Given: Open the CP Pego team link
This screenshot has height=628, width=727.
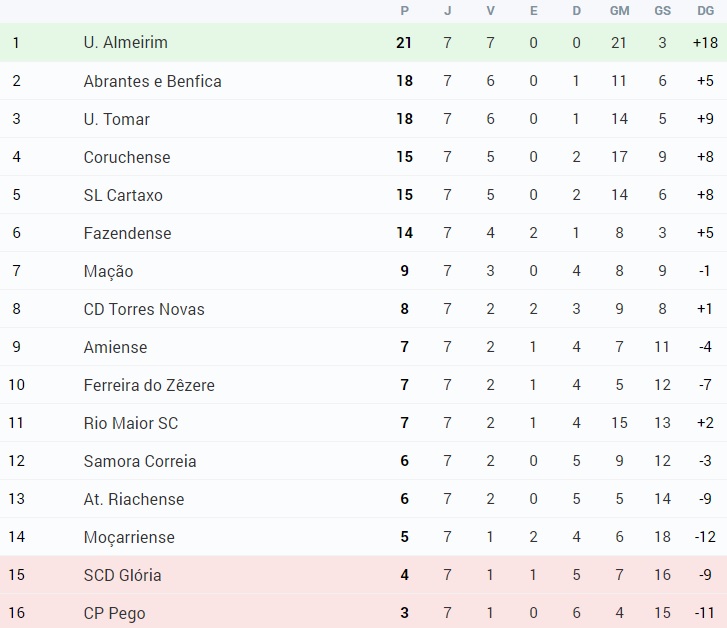Looking at the screenshot, I should tap(115, 614).
